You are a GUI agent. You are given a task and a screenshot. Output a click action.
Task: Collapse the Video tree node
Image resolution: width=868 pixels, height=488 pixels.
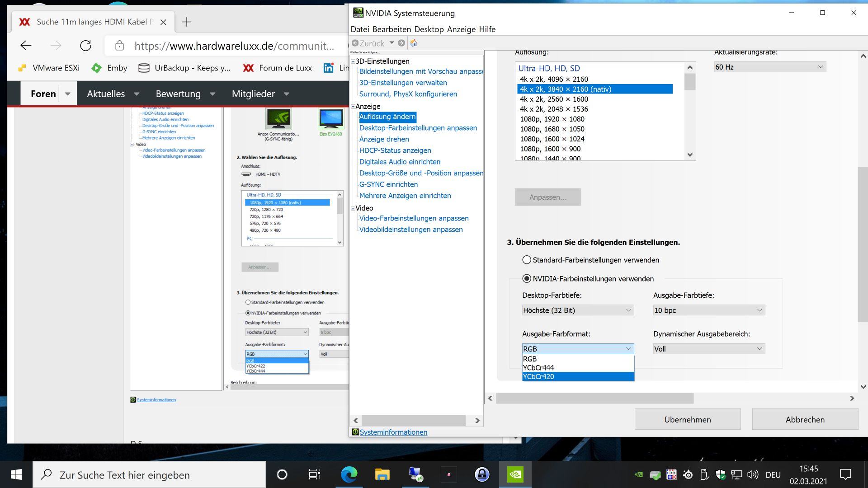click(x=353, y=208)
